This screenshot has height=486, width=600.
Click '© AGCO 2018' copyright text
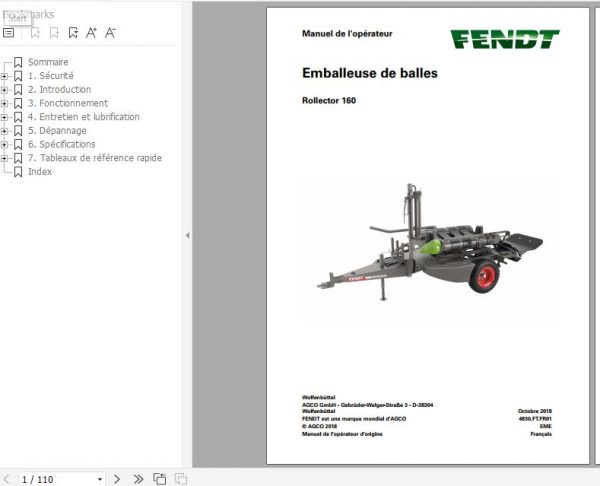[320, 426]
